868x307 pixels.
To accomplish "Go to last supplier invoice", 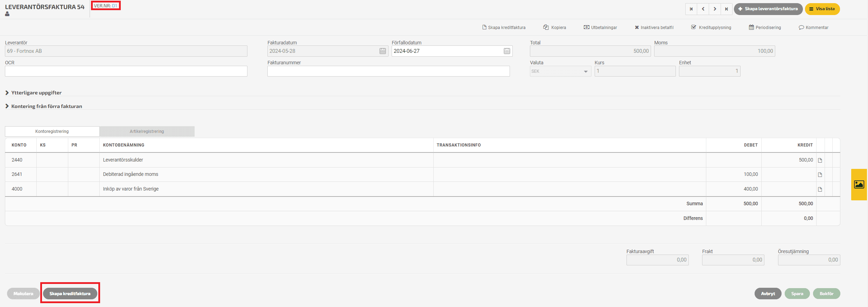I will [x=727, y=9].
